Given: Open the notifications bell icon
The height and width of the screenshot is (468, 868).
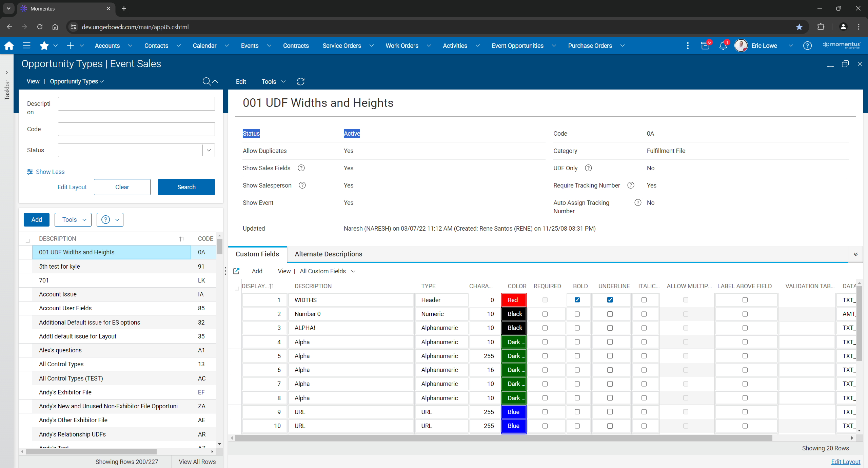Looking at the screenshot, I should pyautogui.click(x=723, y=46).
